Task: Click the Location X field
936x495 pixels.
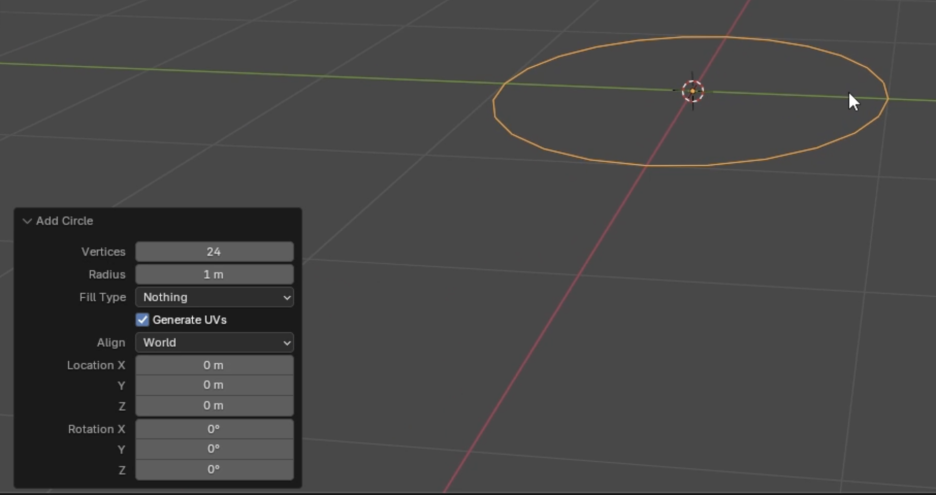Action: [214, 365]
